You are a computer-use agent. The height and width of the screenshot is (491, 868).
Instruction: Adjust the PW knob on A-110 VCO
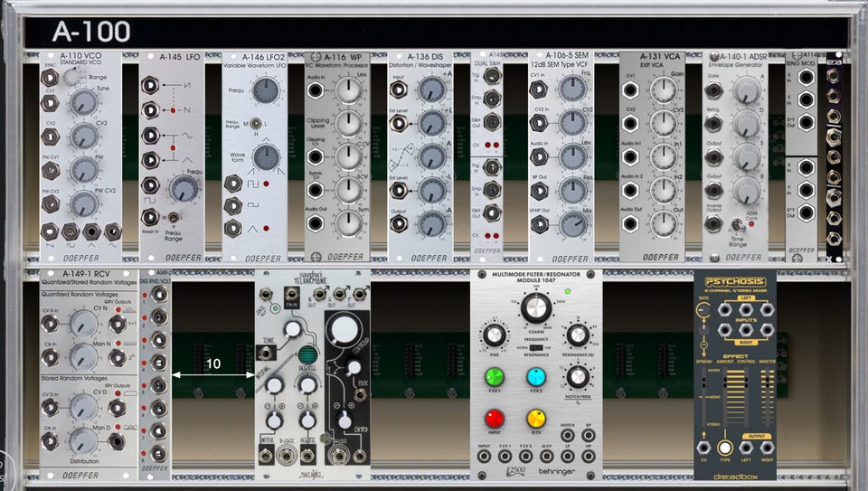[84, 171]
